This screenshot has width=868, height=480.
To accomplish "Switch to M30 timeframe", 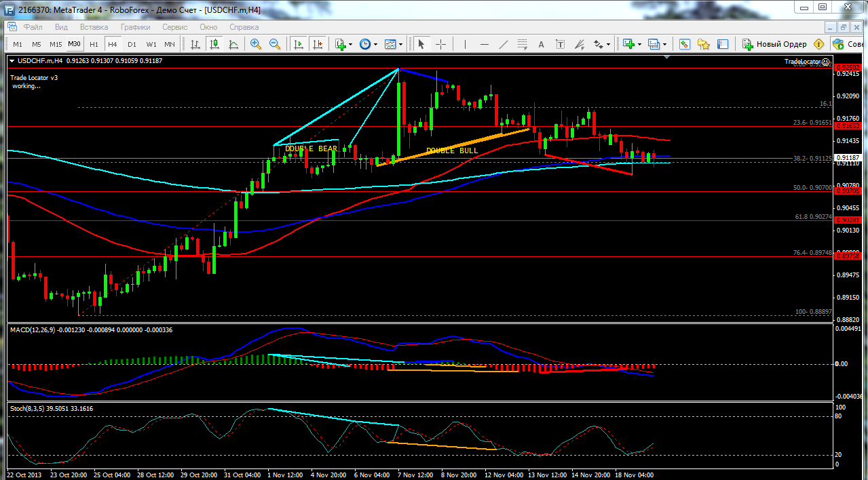I will (75, 44).
